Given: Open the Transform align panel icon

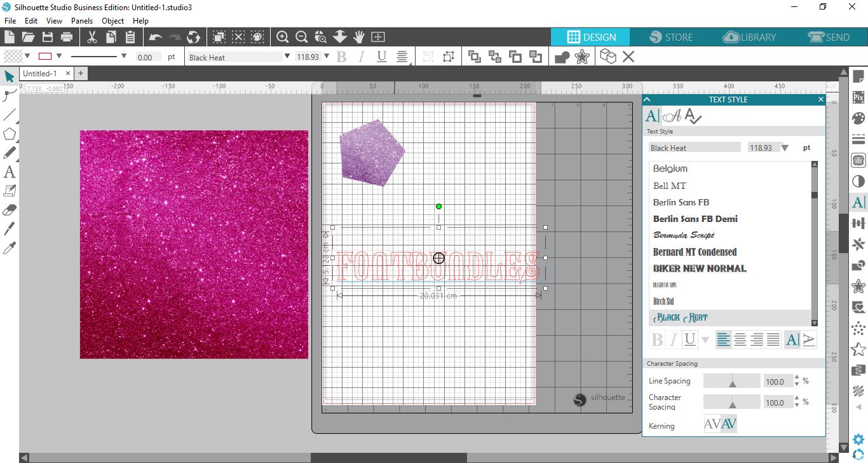Looking at the screenshot, I should (858, 223).
